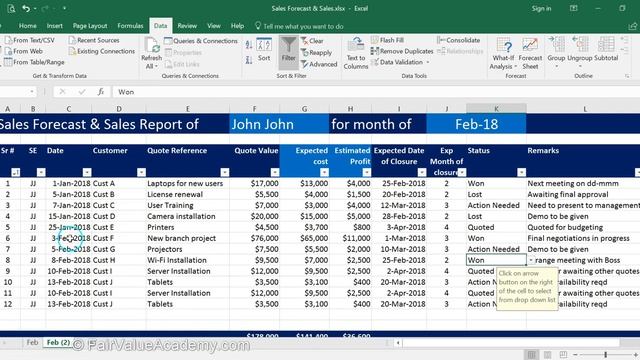Open the Page Layout ribbon tab
This screenshot has width=640, height=360.
click(x=90, y=26)
